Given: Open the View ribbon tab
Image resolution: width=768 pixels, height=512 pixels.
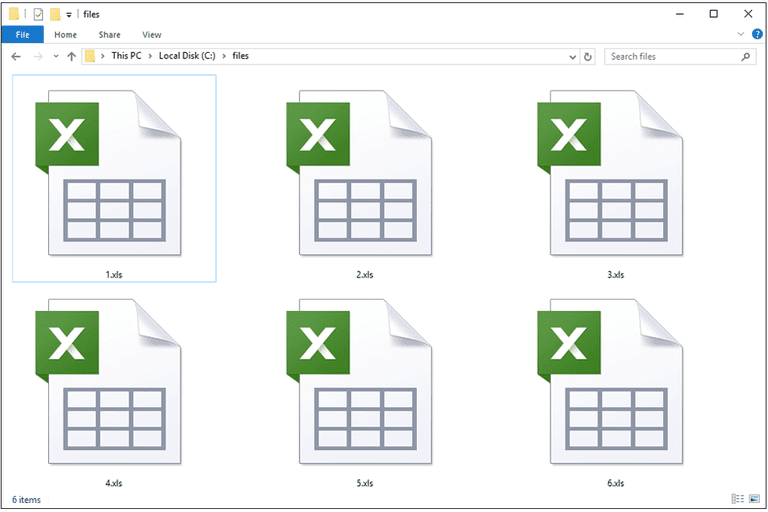Looking at the screenshot, I should pos(151,35).
